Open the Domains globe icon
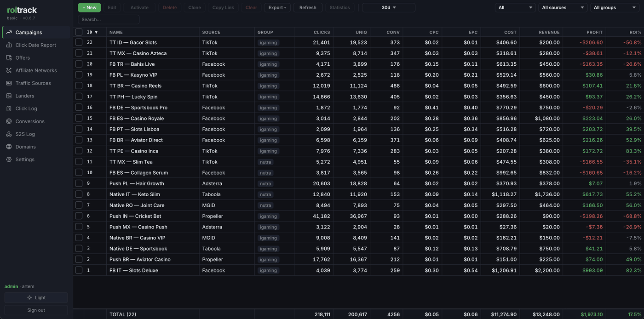The height and width of the screenshot is (319, 644). point(9,147)
